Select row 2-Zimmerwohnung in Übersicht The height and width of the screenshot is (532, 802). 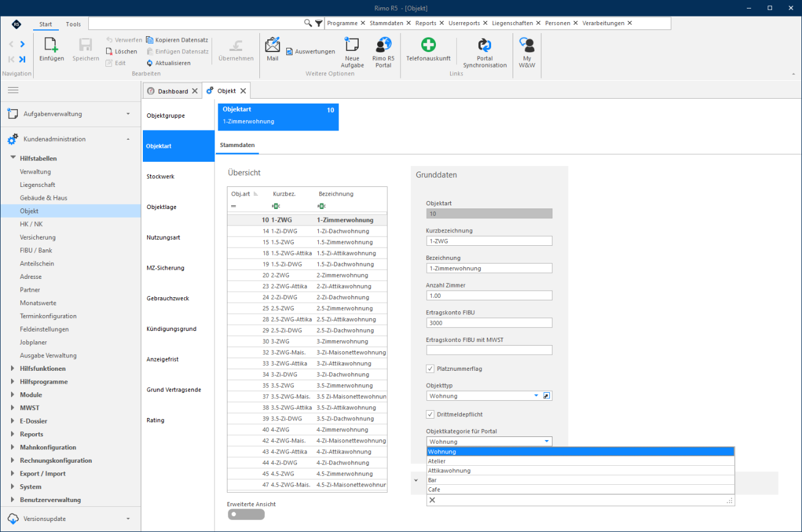(x=307, y=275)
